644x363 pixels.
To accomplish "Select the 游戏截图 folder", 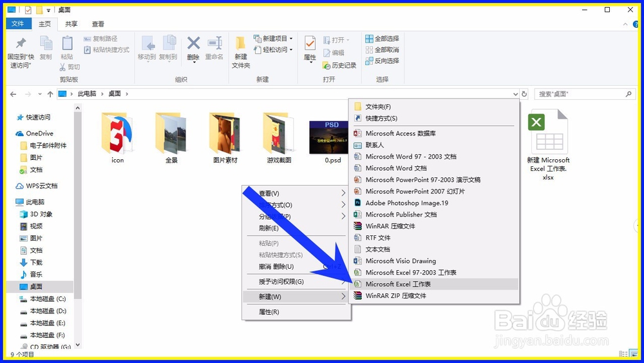I will click(279, 138).
